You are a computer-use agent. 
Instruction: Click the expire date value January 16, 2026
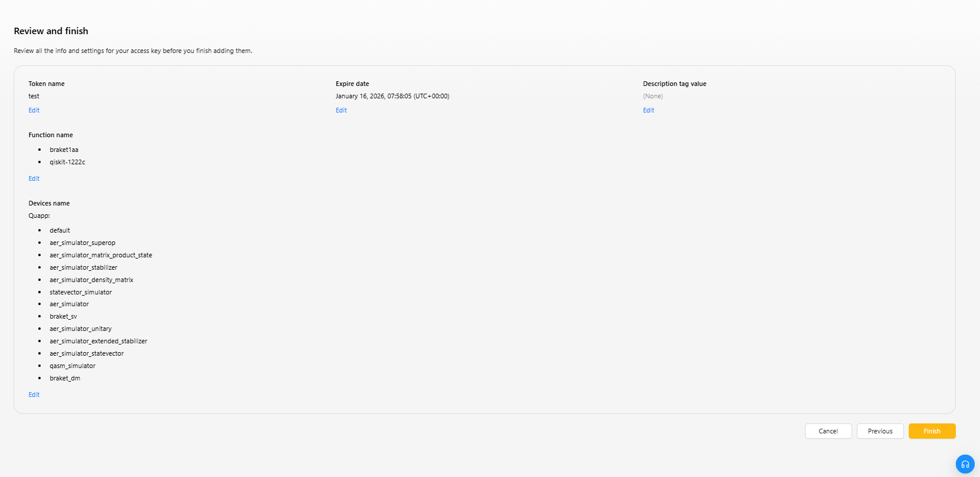pos(392,96)
